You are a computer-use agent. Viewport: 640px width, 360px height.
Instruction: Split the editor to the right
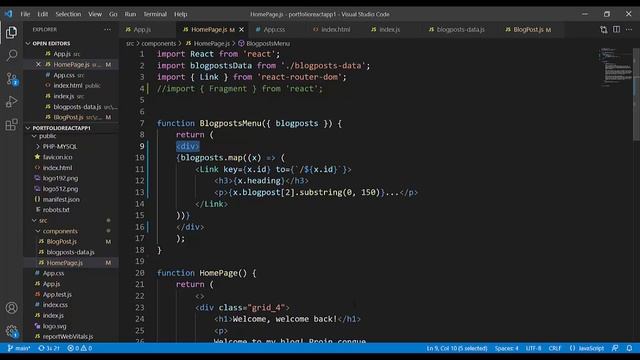[x=616, y=29]
